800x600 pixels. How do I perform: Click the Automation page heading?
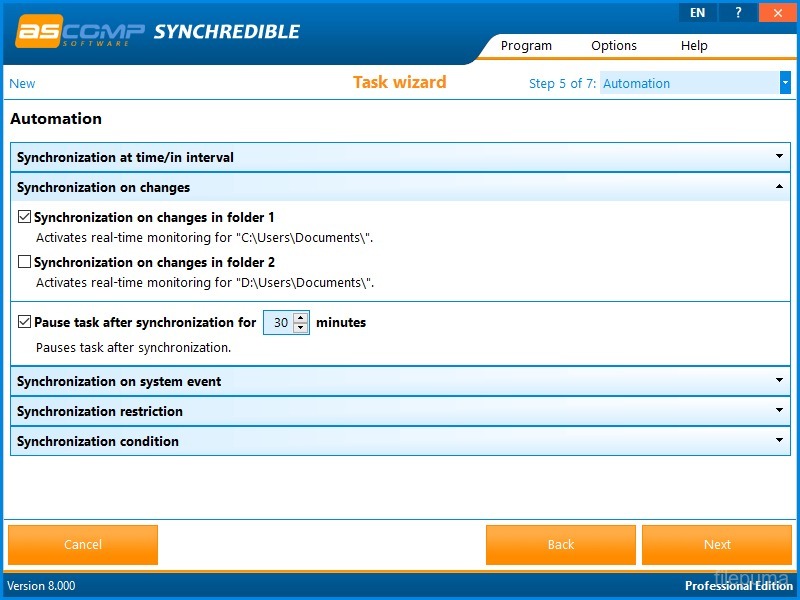pyautogui.click(x=56, y=119)
